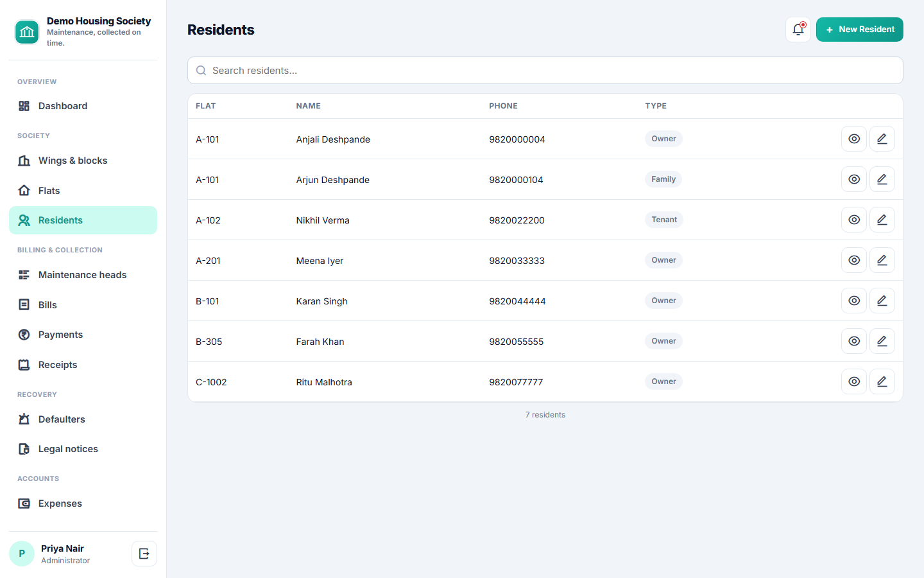This screenshot has height=578, width=924.
Task: Open the Defaulters list
Action: [83, 419]
